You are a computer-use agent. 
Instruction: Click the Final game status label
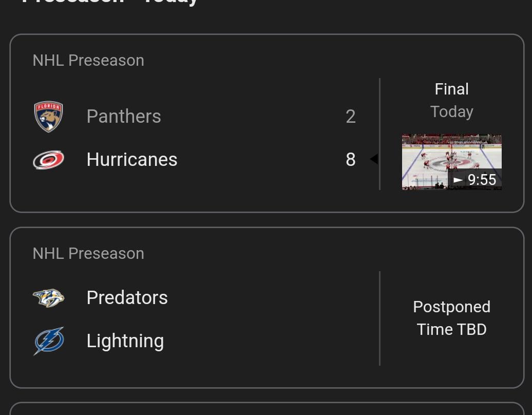pos(451,89)
